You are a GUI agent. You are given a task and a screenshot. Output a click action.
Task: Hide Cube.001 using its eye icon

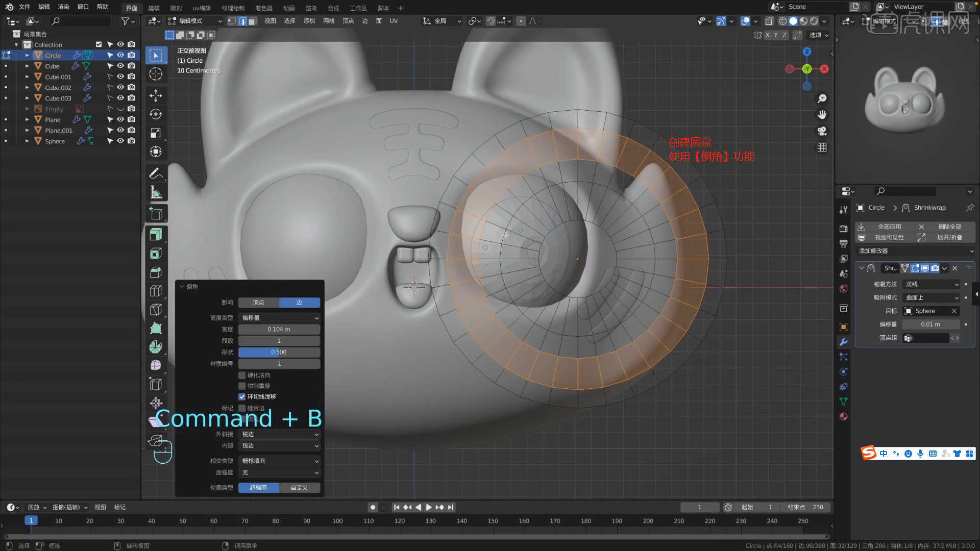pos(120,77)
